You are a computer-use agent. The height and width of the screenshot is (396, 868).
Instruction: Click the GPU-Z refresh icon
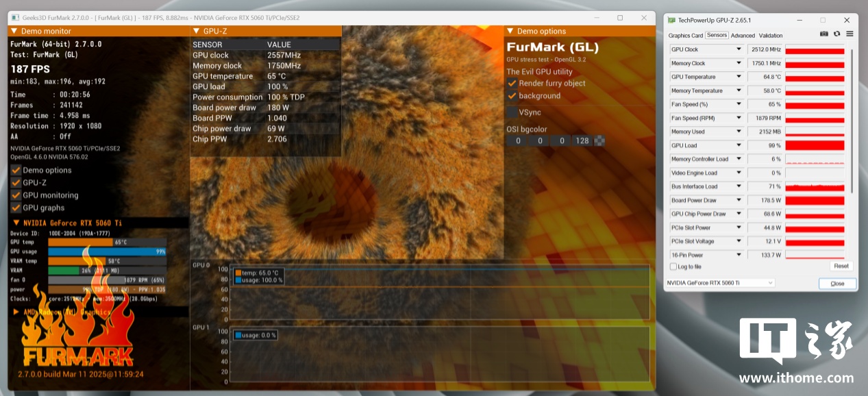(x=836, y=34)
